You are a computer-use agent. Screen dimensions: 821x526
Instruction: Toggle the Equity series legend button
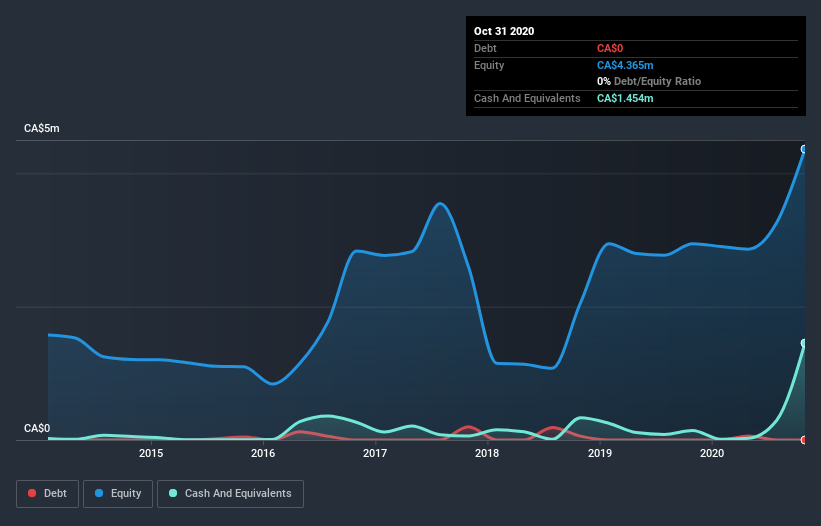118,494
